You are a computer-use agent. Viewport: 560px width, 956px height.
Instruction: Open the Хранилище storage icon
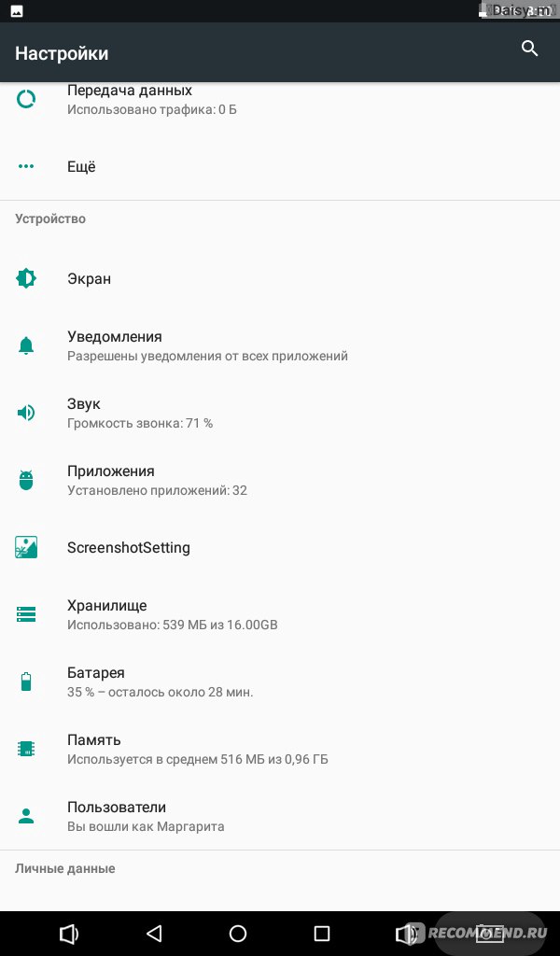26,614
